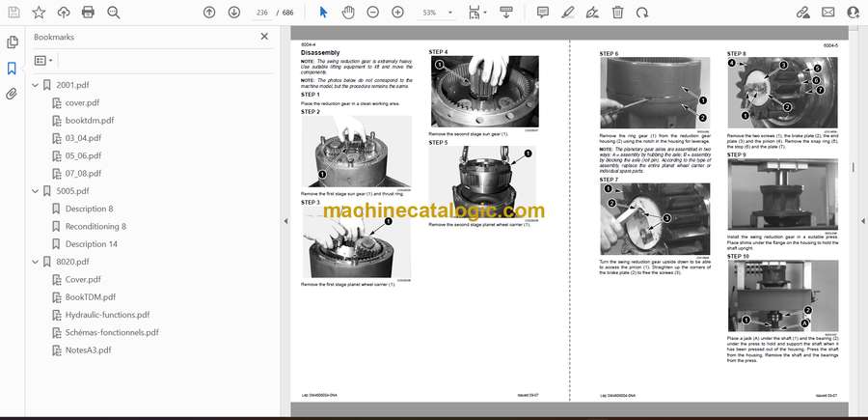The height and width of the screenshot is (420, 868).
Task: Zoom in with plus button
Action: coord(398,13)
